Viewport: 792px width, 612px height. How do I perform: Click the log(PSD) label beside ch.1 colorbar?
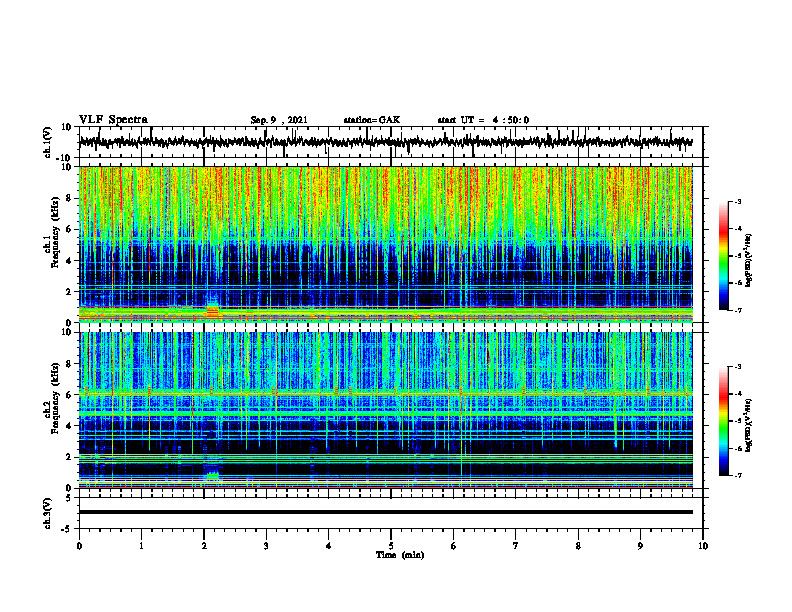coord(749,261)
